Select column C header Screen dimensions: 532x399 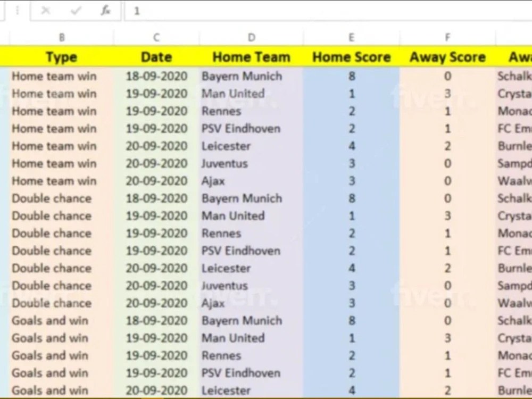156,37
